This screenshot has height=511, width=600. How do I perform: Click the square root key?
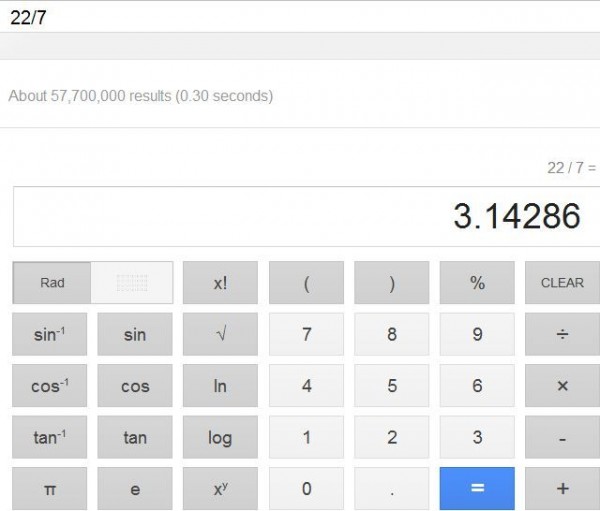tap(220, 334)
